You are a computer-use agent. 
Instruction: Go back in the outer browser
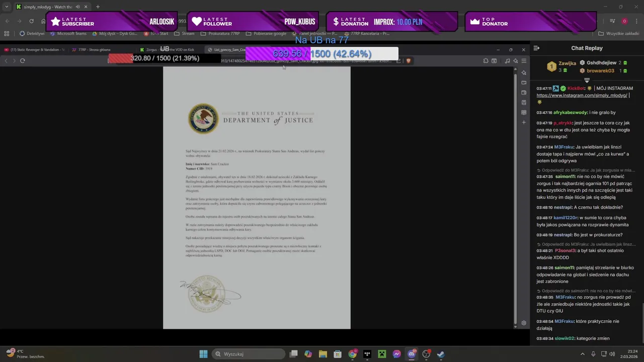[x=7, y=21]
